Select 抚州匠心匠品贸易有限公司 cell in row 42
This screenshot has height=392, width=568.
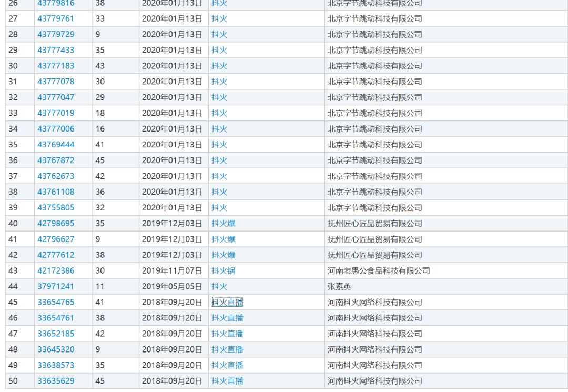coord(446,255)
